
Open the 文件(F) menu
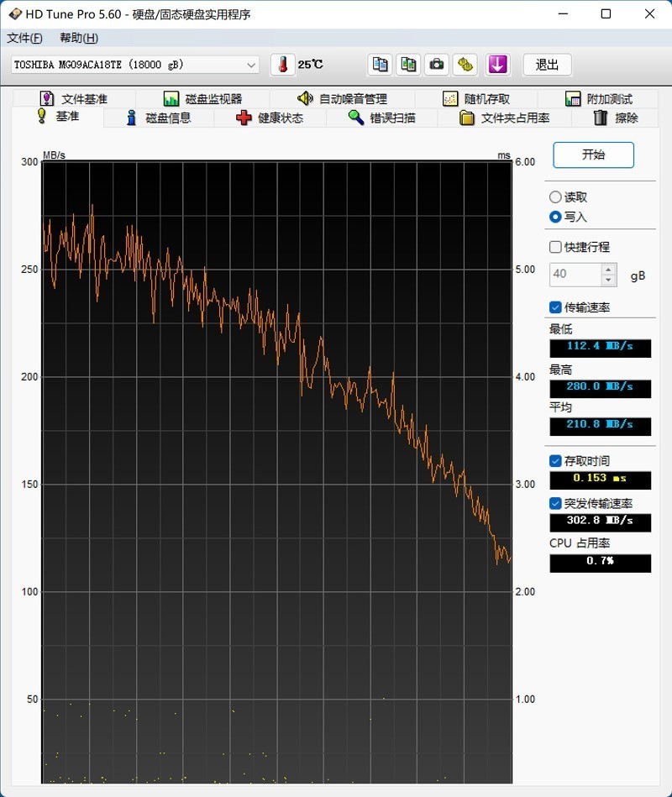25,38
